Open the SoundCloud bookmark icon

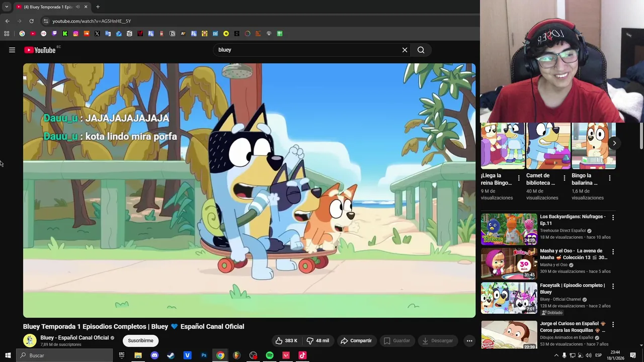coord(87,34)
